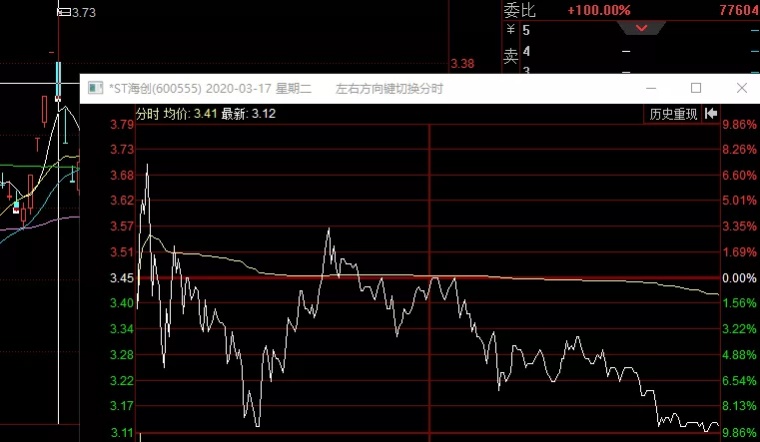Viewport: 760px width, 442px height.
Task: Click the 3.79 top price axis label
Action: [x=122, y=125]
